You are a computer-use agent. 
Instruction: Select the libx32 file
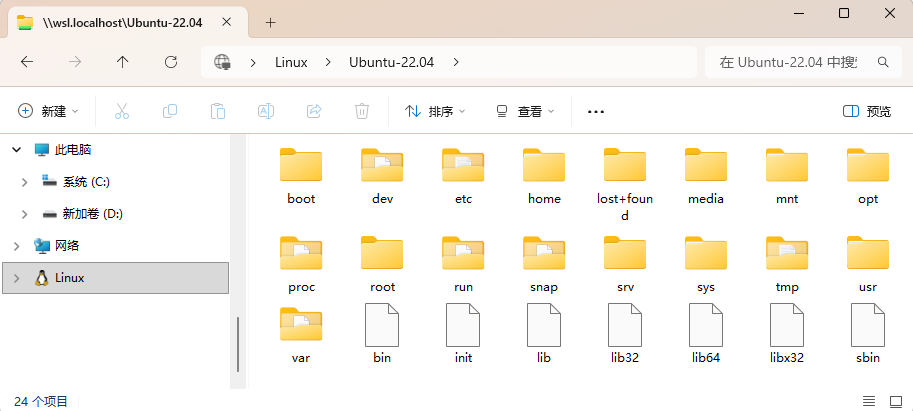[x=787, y=334]
